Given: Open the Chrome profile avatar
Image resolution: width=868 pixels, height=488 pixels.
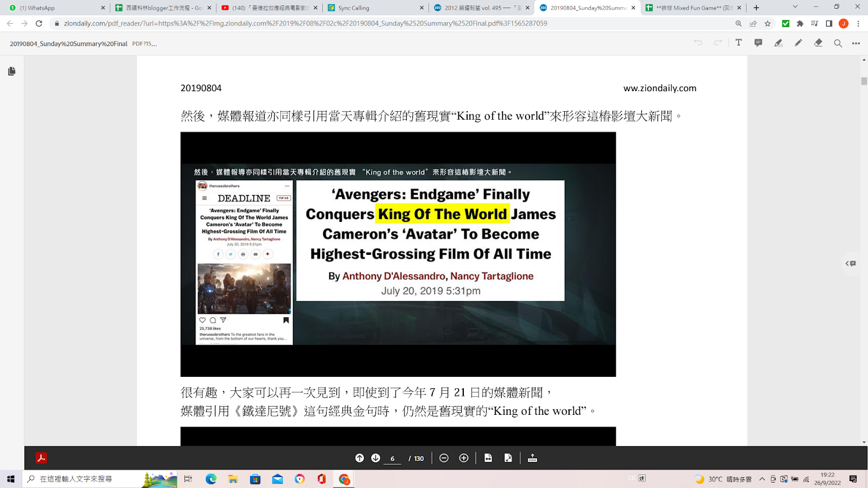Looking at the screenshot, I should (843, 23).
